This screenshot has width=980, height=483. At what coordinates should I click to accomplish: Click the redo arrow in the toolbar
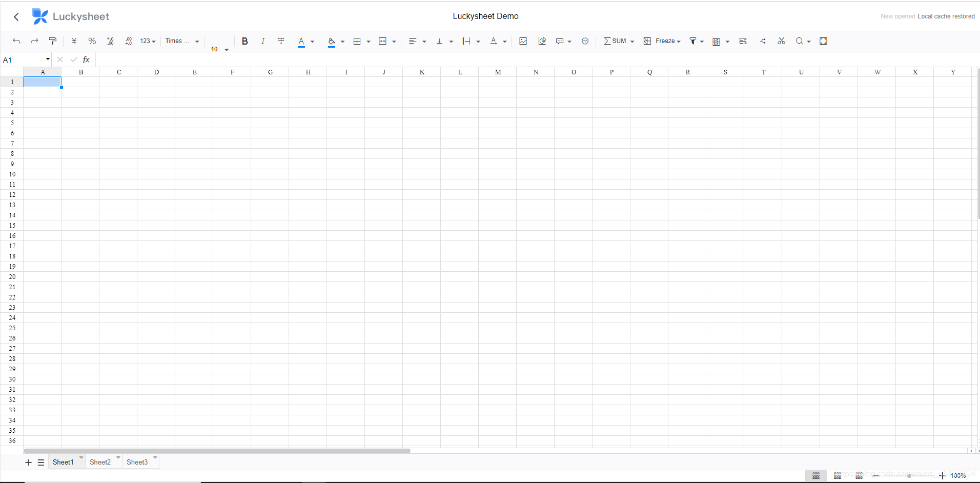click(34, 41)
